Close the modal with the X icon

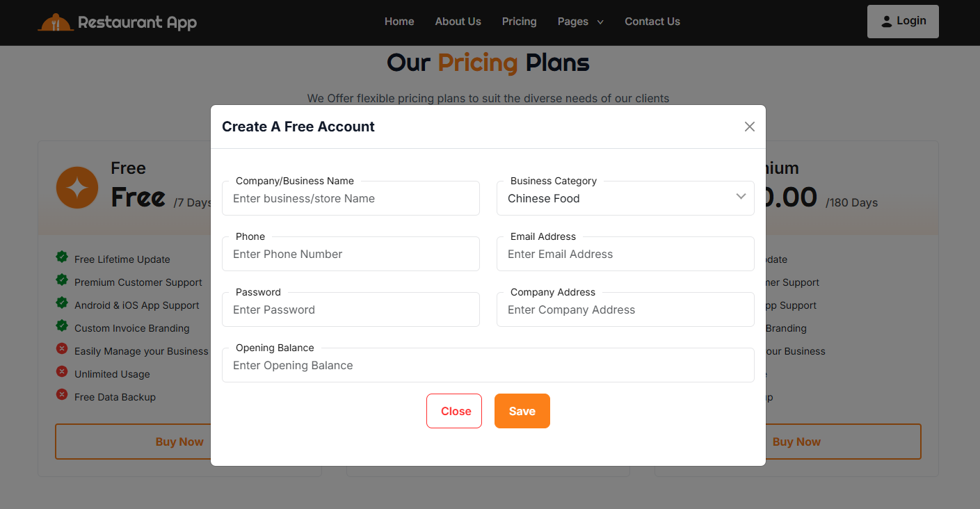click(749, 127)
